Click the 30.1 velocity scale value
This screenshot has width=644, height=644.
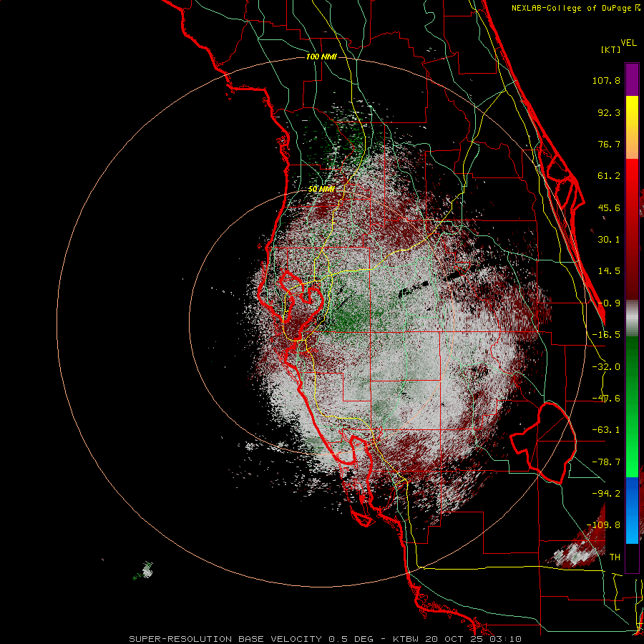(609, 240)
